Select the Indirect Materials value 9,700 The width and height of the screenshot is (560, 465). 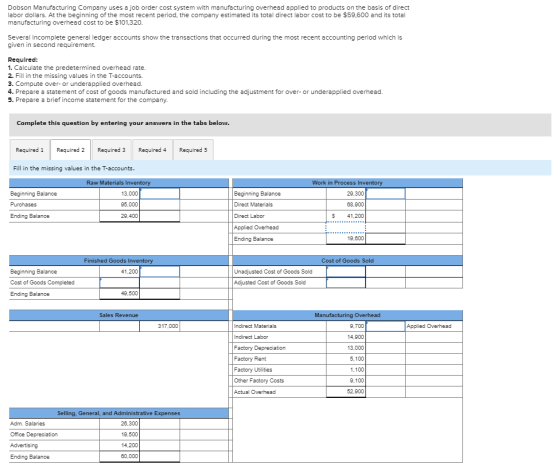coord(346,326)
